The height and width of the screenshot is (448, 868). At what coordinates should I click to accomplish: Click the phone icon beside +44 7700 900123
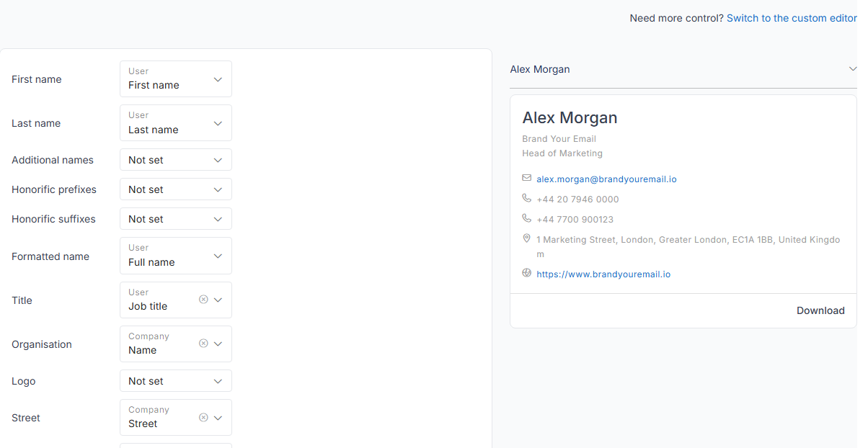point(527,218)
